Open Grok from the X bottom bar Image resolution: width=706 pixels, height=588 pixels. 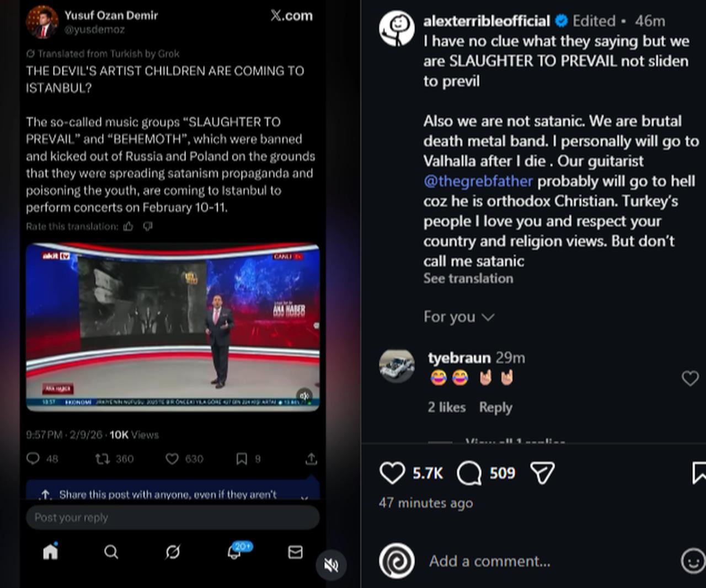pos(173,552)
